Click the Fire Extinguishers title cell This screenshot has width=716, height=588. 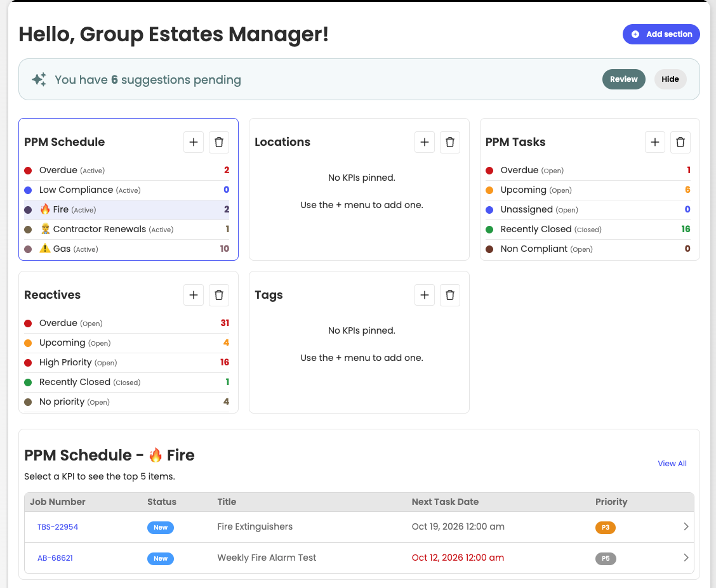[255, 526]
